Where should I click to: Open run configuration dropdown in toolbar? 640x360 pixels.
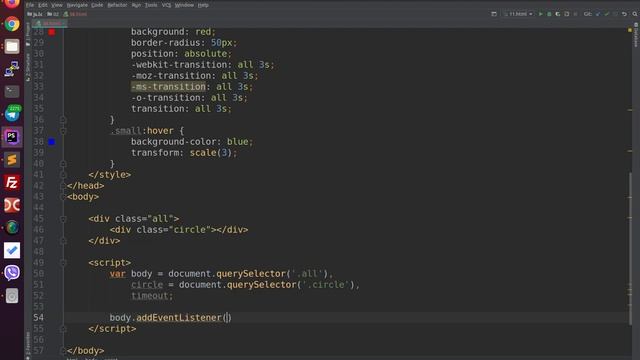coord(518,14)
